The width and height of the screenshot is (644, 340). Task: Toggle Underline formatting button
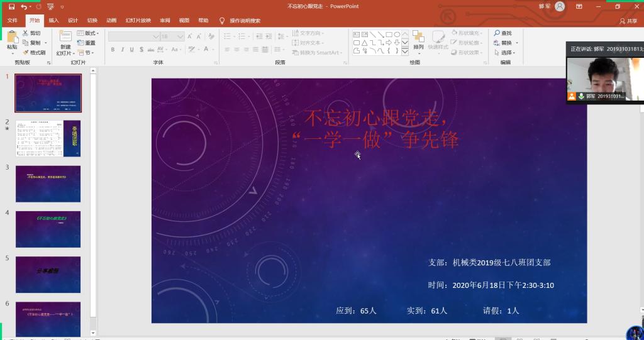[x=131, y=50]
